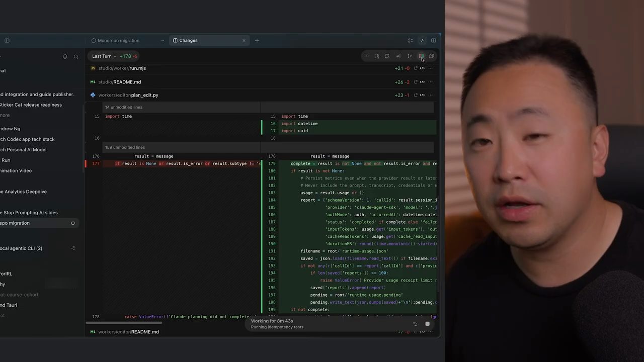This screenshot has width=644, height=362.
Task: Show source view for studio/README.md
Action: pos(423,82)
